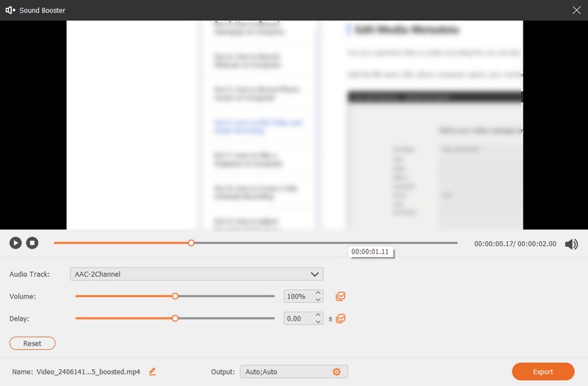Viewport: 588px width, 386px height.
Task: Export the boosted video
Action: pos(542,371)
